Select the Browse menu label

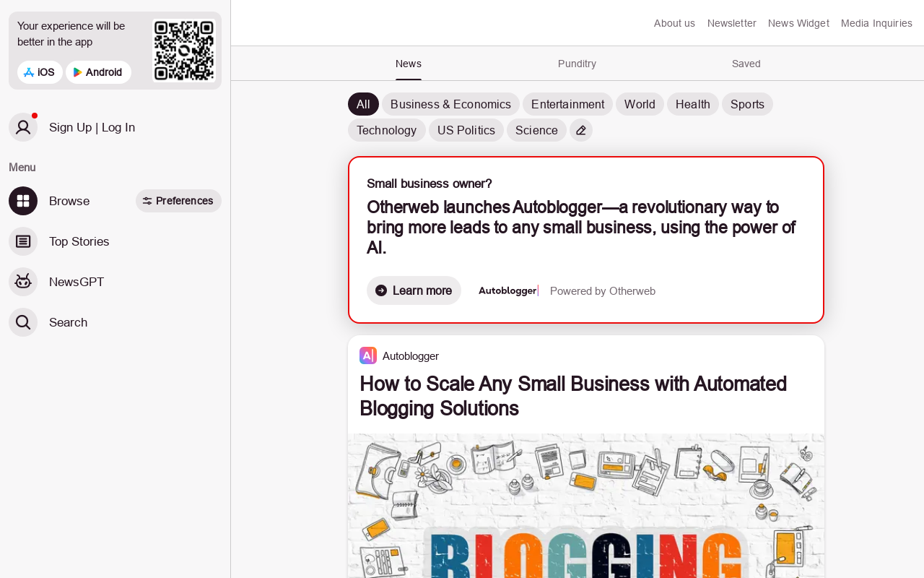click(69, 201)
